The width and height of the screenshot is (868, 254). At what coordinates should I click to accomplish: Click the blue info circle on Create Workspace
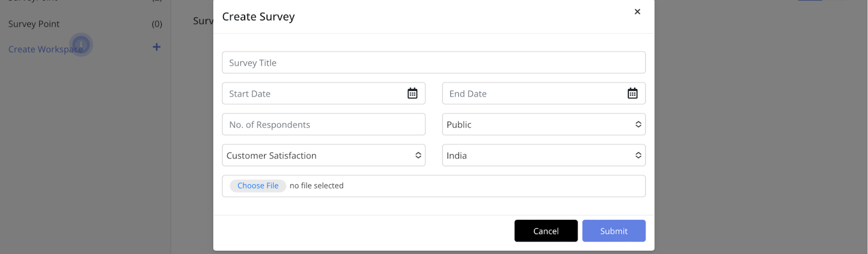tap(81, 45)
